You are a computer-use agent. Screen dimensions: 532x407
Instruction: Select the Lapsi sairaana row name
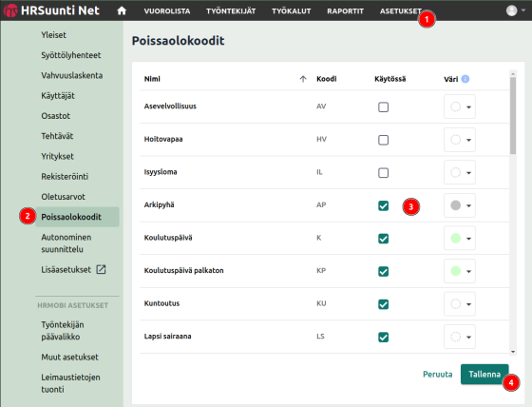167,337
